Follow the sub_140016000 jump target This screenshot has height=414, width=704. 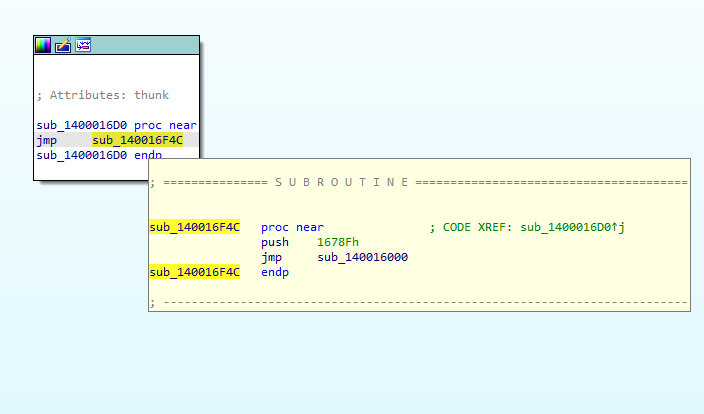(362, 257)
